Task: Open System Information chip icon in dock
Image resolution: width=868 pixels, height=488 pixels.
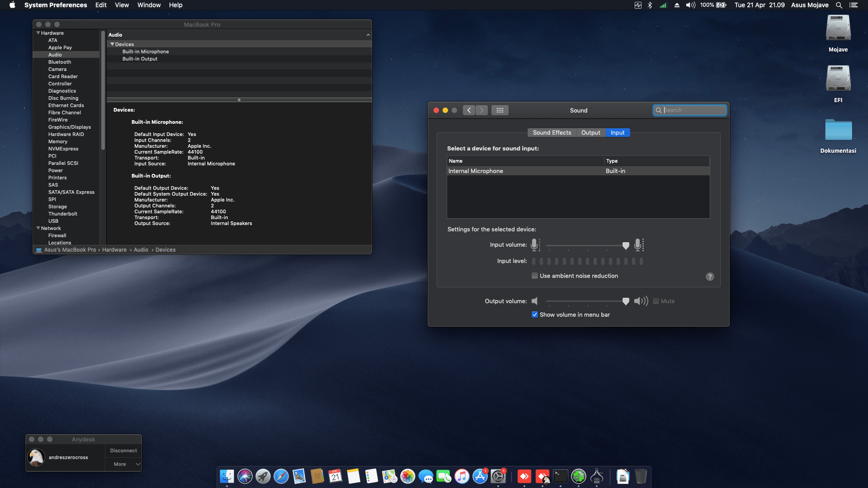Action: point(597,476)
